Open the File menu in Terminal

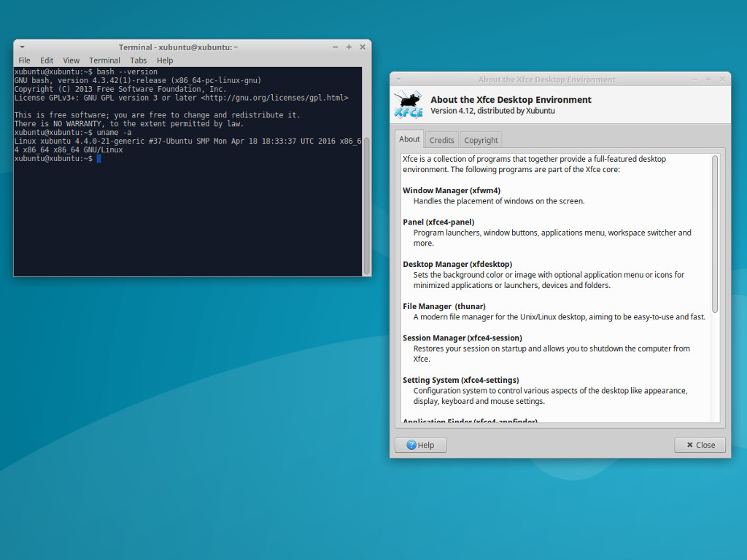click(x=24, y=61)
